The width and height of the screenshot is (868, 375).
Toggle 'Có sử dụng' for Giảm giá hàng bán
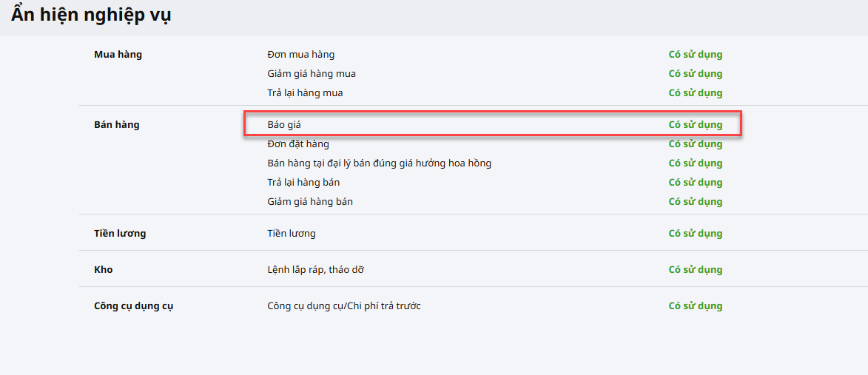coord(695,202)
